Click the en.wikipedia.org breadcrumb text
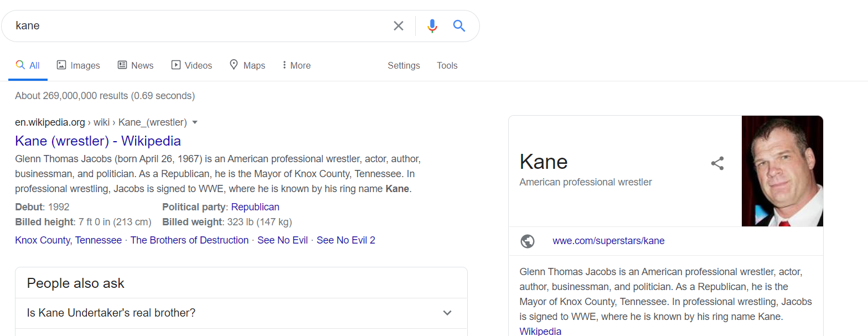The height and width of the screenshot is (336, 868). tap(50, 122)
